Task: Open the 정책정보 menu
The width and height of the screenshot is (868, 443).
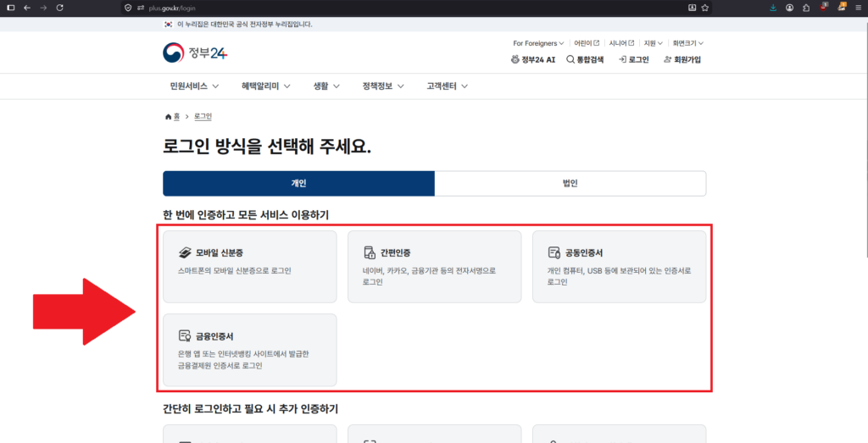Action: [x=383, y=86]
